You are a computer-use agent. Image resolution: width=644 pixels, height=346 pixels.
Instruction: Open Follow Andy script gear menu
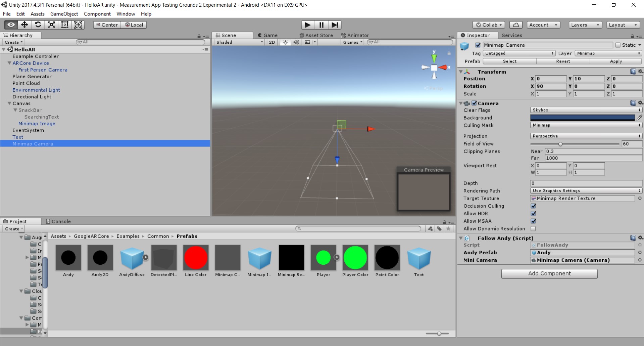(x=640, y=238)
